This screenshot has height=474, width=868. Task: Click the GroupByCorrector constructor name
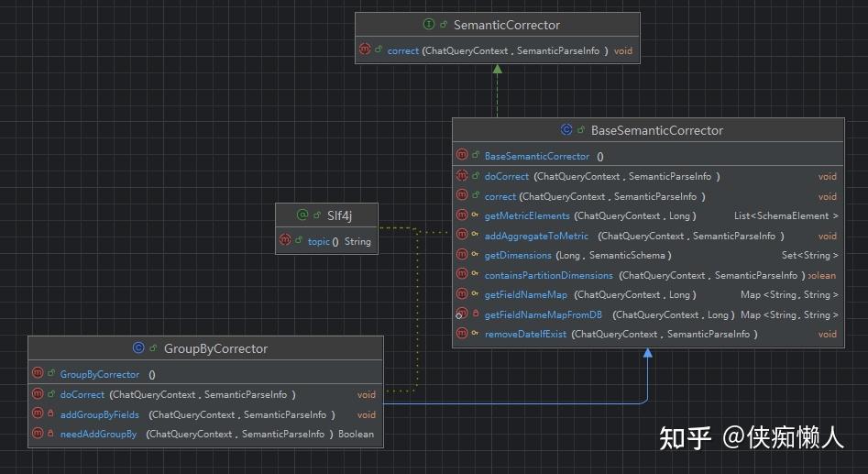[100, 374]
